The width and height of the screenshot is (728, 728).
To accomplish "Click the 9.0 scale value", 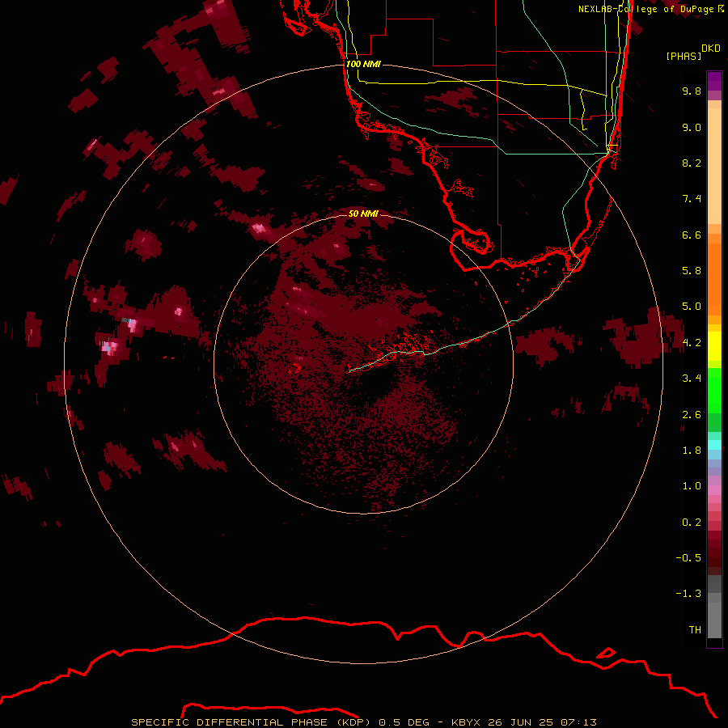I will (x=692, y=127).
